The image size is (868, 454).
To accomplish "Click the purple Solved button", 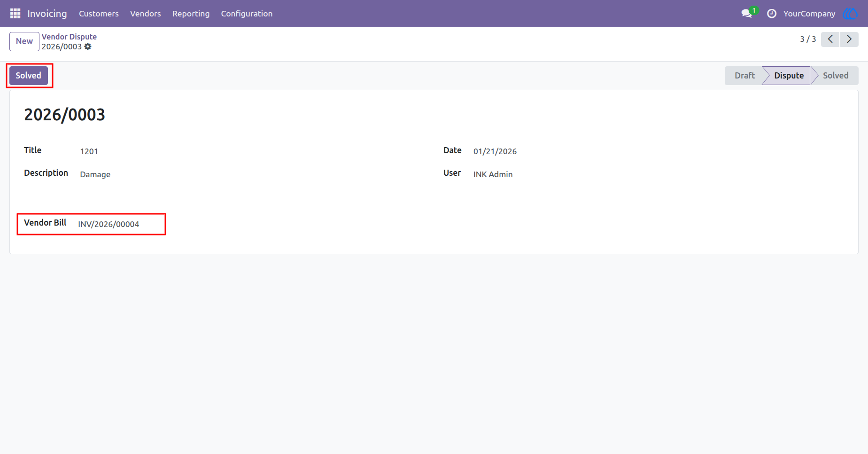I will tap(29, 76).
